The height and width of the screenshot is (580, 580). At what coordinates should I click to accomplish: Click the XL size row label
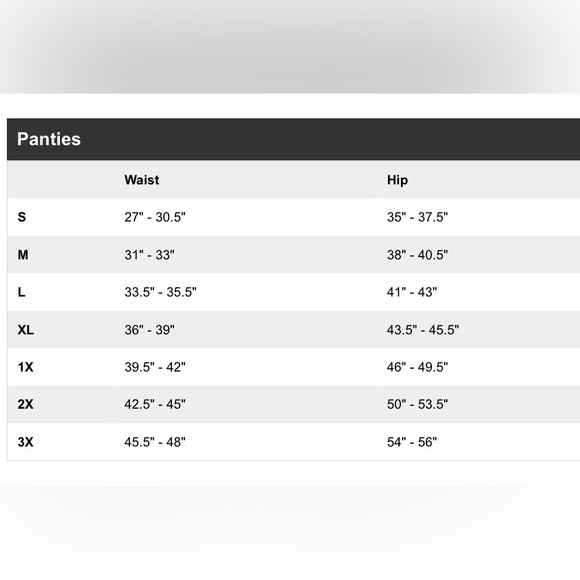point(26,330)
